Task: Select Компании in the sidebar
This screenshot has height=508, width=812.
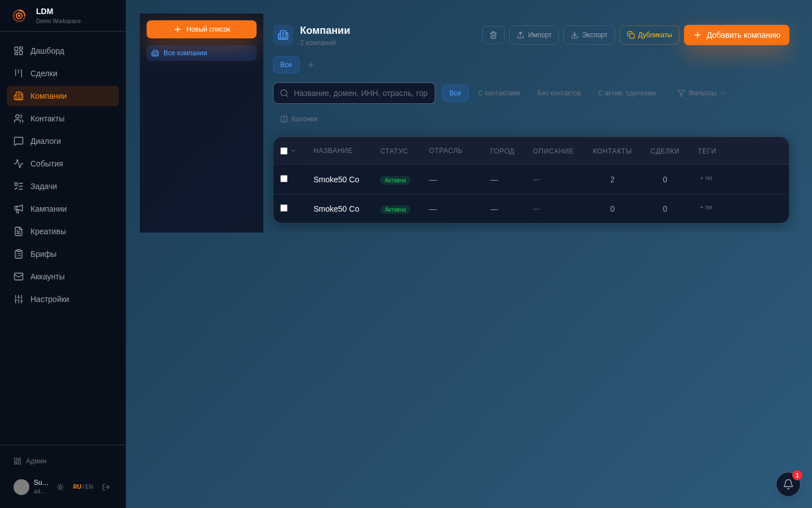Action: 63,96
